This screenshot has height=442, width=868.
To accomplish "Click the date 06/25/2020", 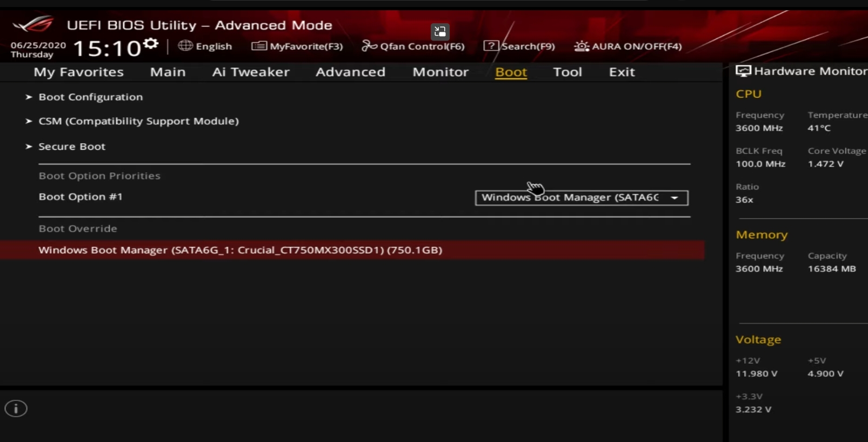I will click(38, 45).
